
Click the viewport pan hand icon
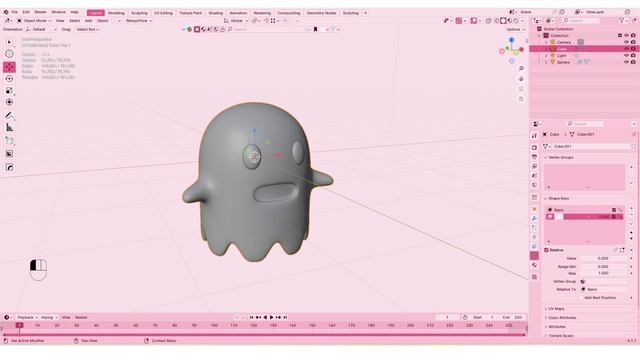click(x=521, y=79)
